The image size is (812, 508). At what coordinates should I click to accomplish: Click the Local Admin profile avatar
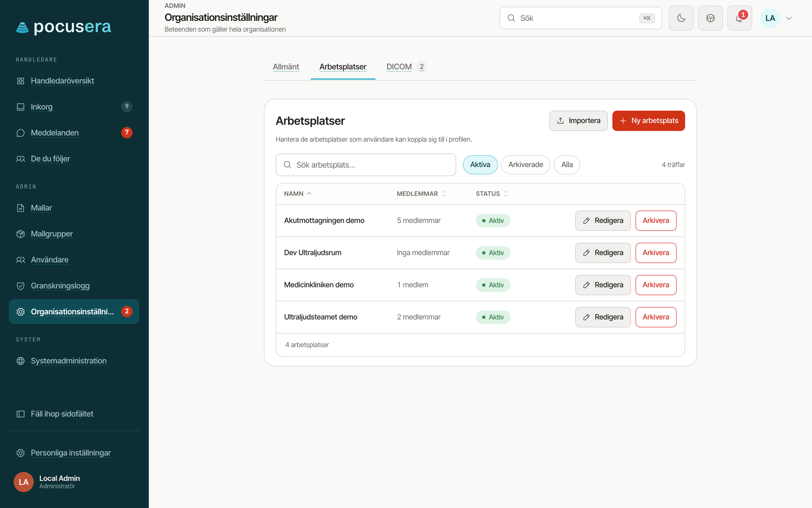[23, 482]
